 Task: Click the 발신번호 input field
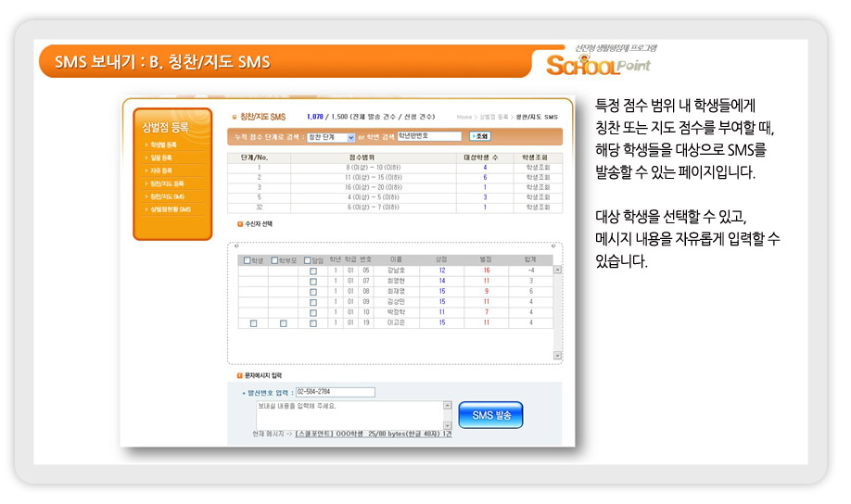(x=335, y=392)
